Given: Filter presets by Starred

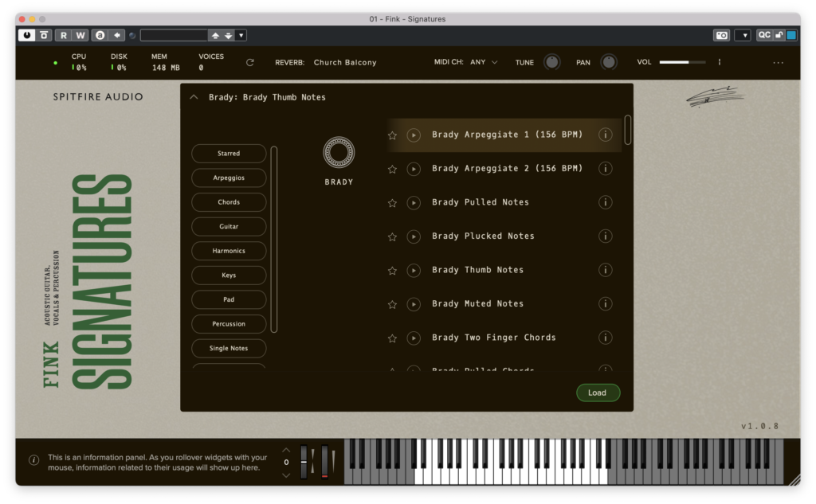Looking at the screenshot, I should tap(229, 154).
